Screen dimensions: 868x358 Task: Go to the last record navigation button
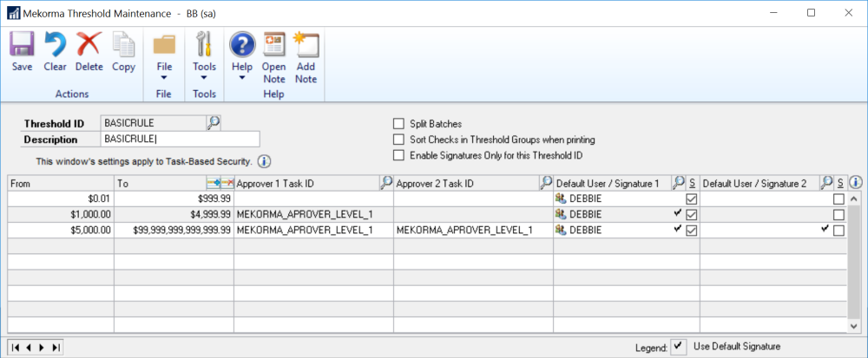tap(56, 348)
